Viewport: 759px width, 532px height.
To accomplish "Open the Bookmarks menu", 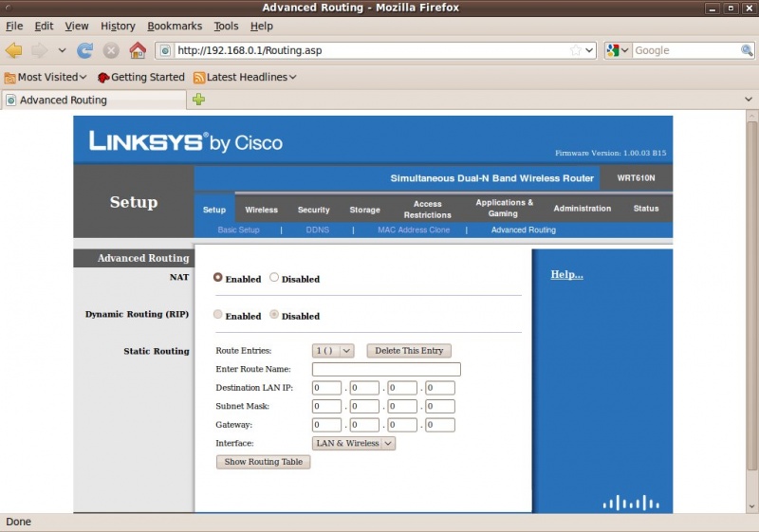I will (175, 27).
